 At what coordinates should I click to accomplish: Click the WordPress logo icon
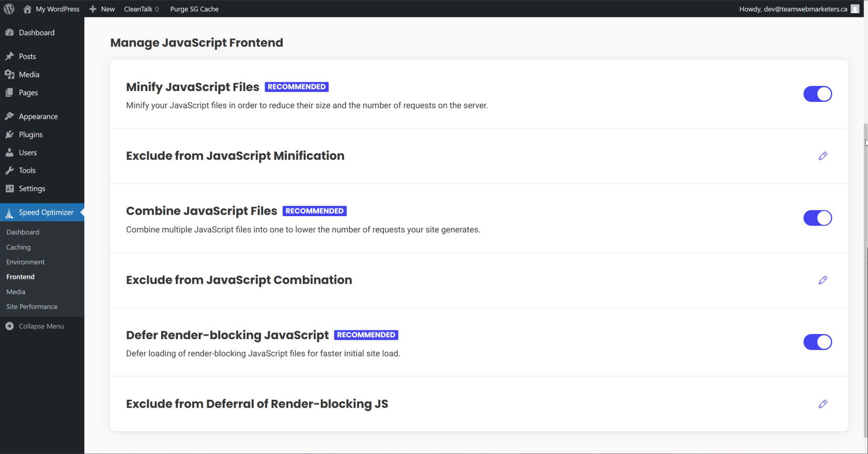9,9
